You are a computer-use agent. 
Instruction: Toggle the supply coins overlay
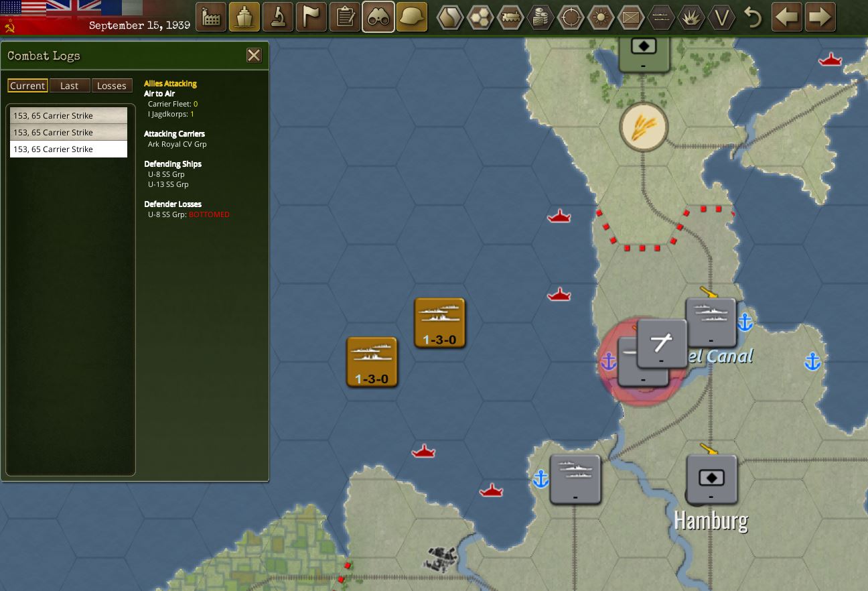click(540, 18)
